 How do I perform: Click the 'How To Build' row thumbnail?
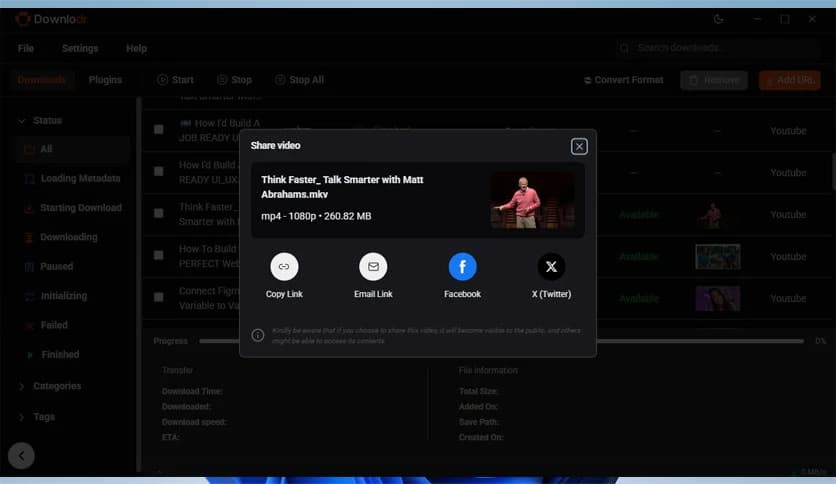coord(718,257)
